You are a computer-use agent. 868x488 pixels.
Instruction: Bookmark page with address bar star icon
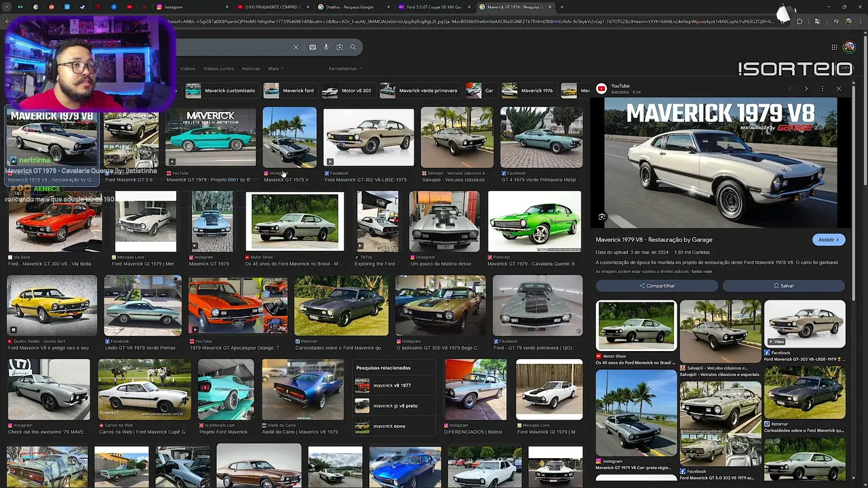(x=783, y=22)
